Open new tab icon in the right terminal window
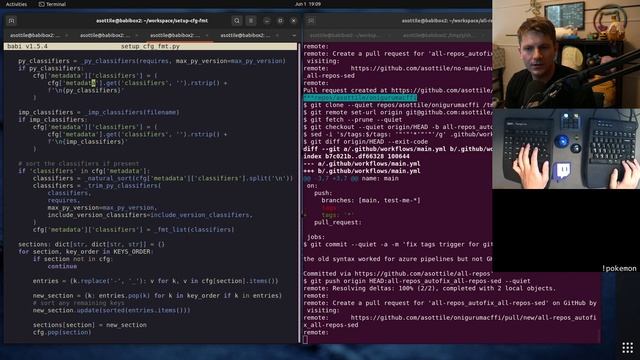This screenshot has height=360, width=640. point(311,20)
